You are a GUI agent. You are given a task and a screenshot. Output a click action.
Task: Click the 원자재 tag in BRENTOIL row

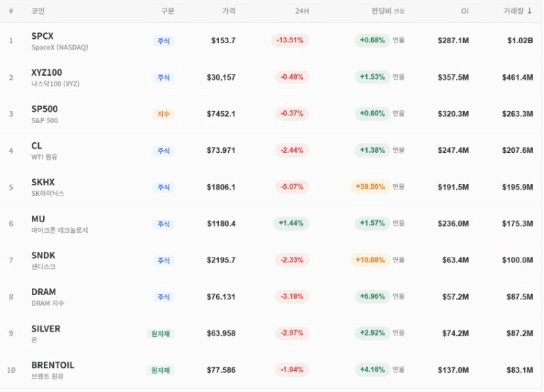click(160, 370)
